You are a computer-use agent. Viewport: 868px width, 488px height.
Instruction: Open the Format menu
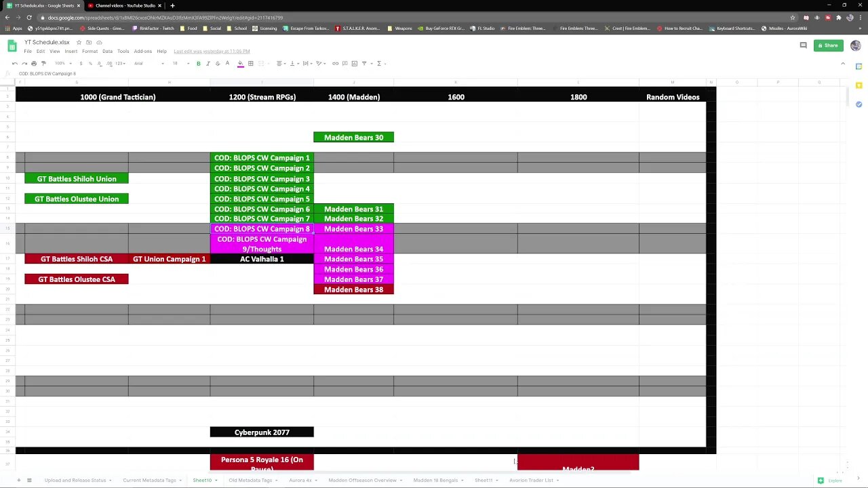point(90,52)
